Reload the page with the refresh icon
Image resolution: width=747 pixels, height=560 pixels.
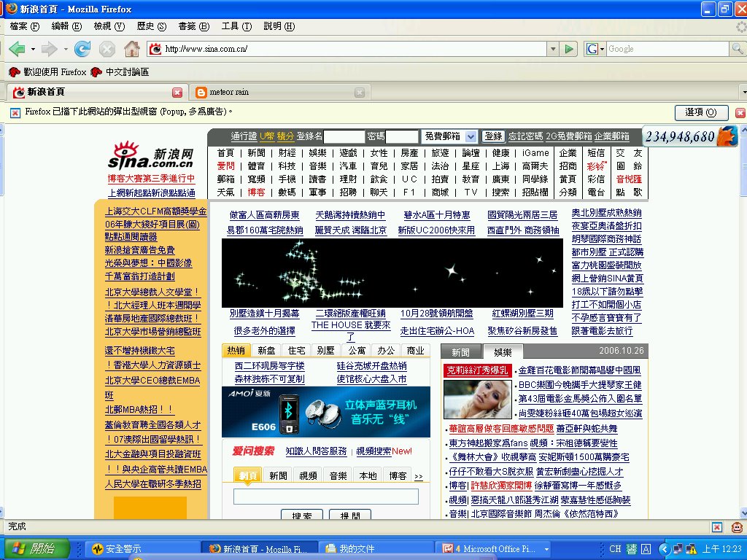click(82, 49)
